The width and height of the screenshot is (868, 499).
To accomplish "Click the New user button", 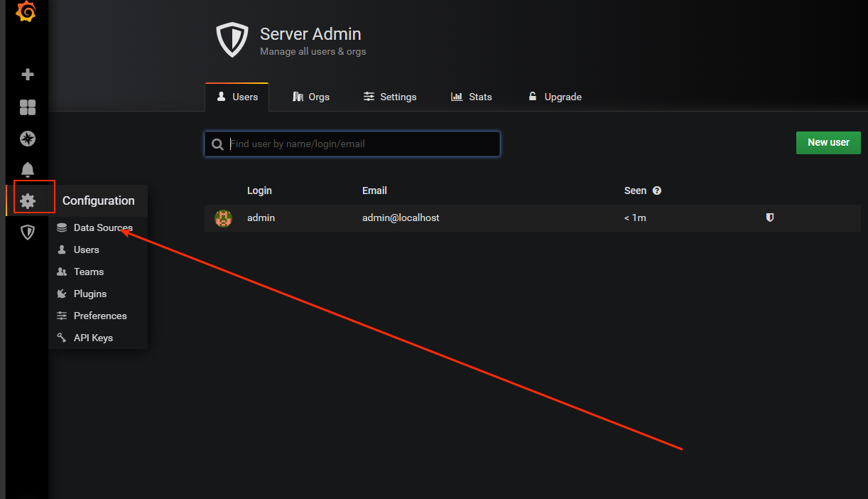I will [828, 142].
